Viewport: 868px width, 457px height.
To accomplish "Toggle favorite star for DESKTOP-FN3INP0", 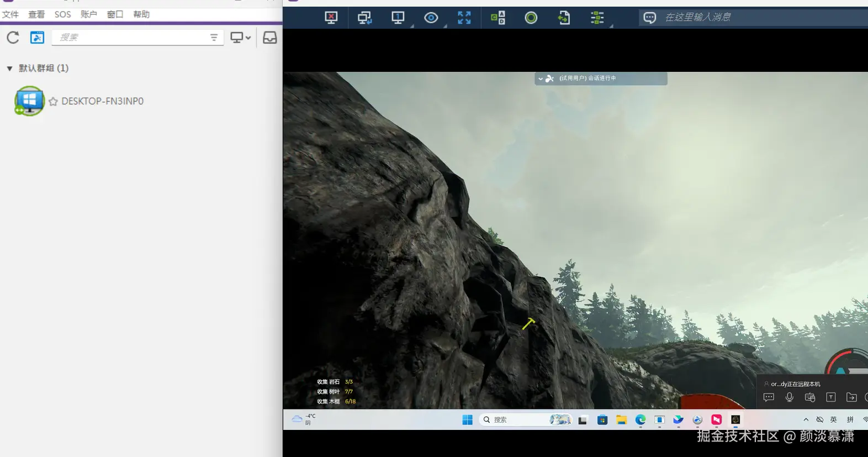I will coord(53,102).
